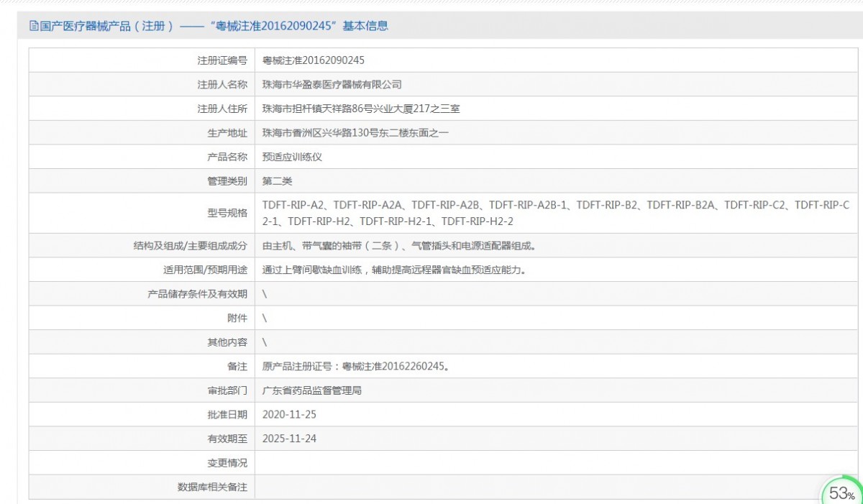Click the 产品储存条件及有效期 label

(198, 294)
